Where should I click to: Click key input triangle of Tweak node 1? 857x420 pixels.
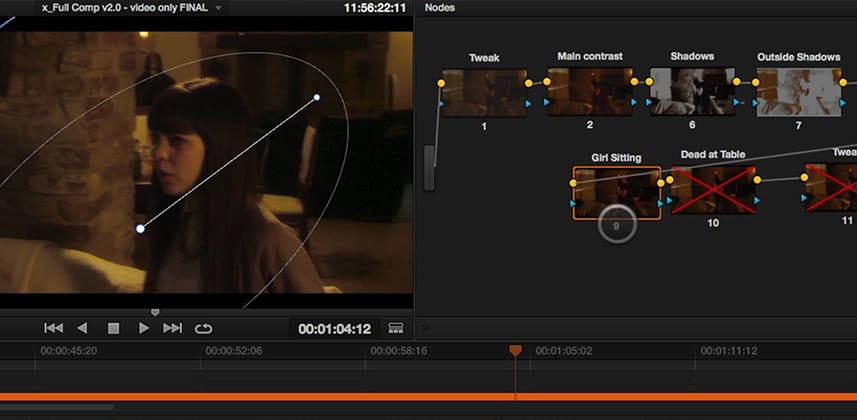(441, 103)
